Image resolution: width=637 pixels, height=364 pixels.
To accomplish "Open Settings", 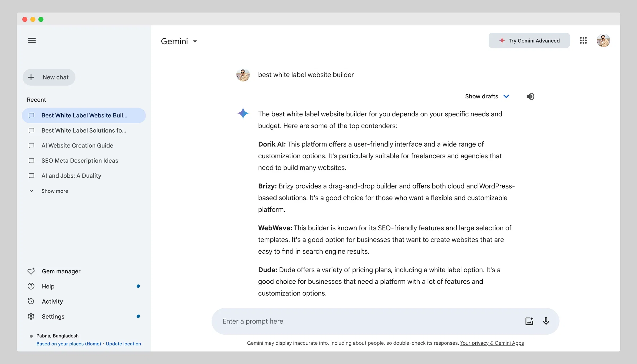I will 84,317.
